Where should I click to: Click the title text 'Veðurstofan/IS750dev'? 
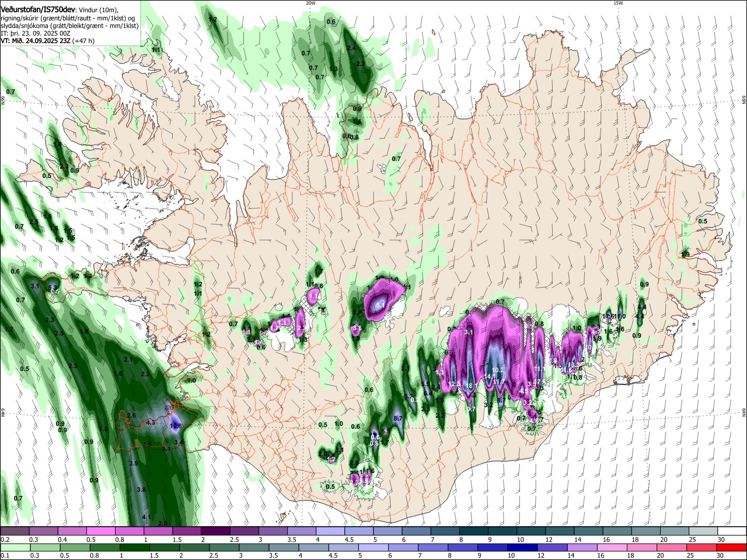coord(37,10)
